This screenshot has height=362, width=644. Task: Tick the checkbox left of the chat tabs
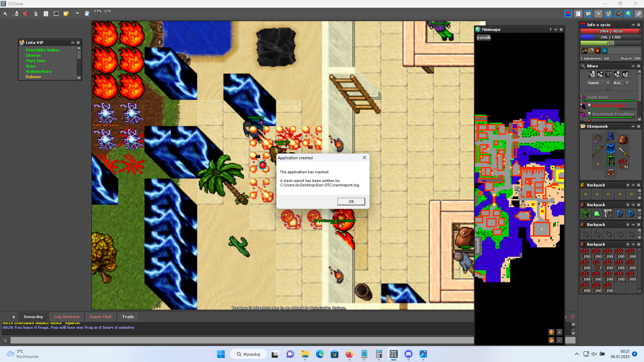click(6, 316)
